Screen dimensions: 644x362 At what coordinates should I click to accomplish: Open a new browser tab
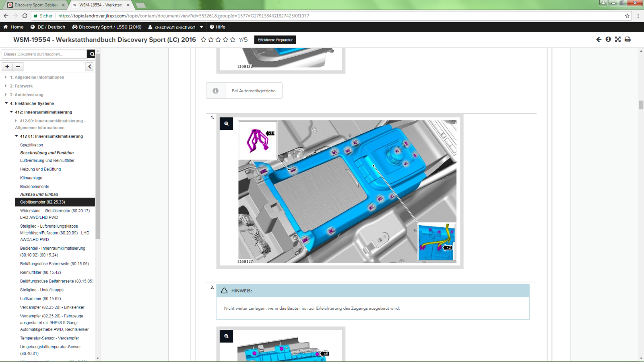click(140, 5)
